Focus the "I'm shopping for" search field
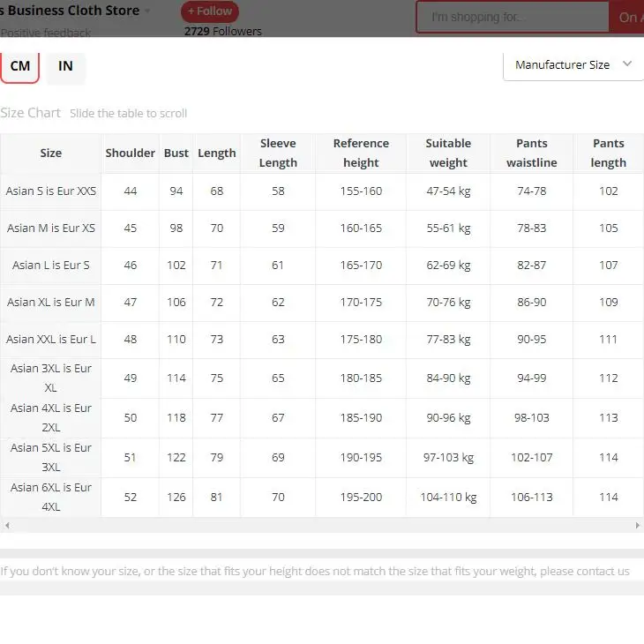Viewport: 644px width, 644px height. (513, 18)
